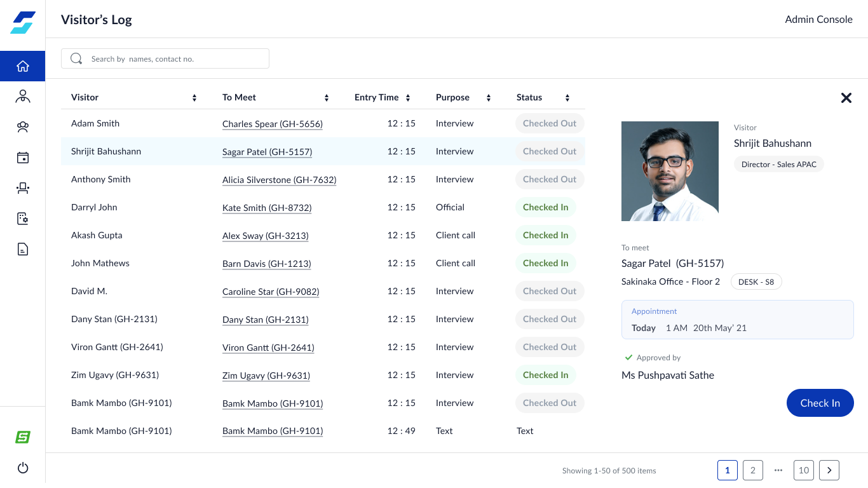This screenshot has width=868, height=488.
Task: Open Alicia Silverstone (GH-7632) link
Action: click(279, 180)
